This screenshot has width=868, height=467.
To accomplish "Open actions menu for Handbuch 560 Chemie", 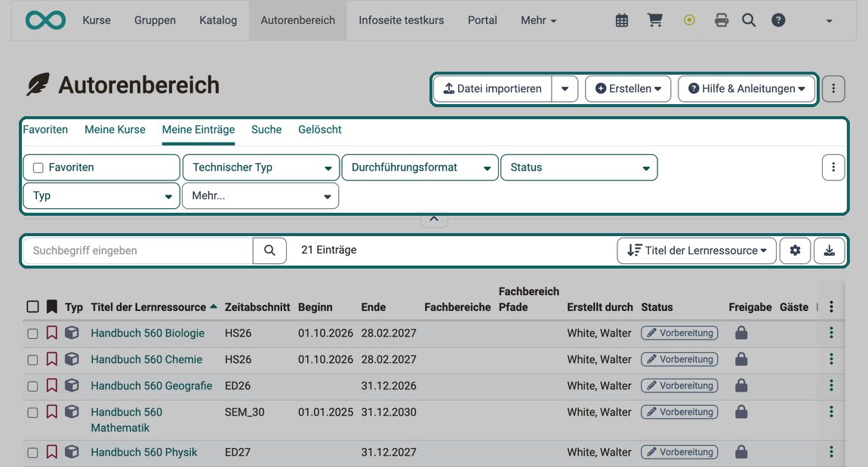I will [x=831, y=359].
